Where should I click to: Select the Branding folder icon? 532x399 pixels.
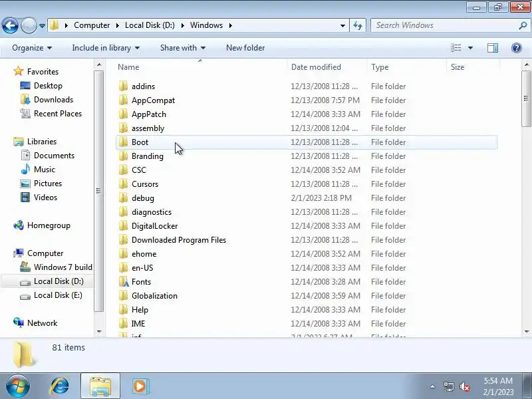(123, 156)
